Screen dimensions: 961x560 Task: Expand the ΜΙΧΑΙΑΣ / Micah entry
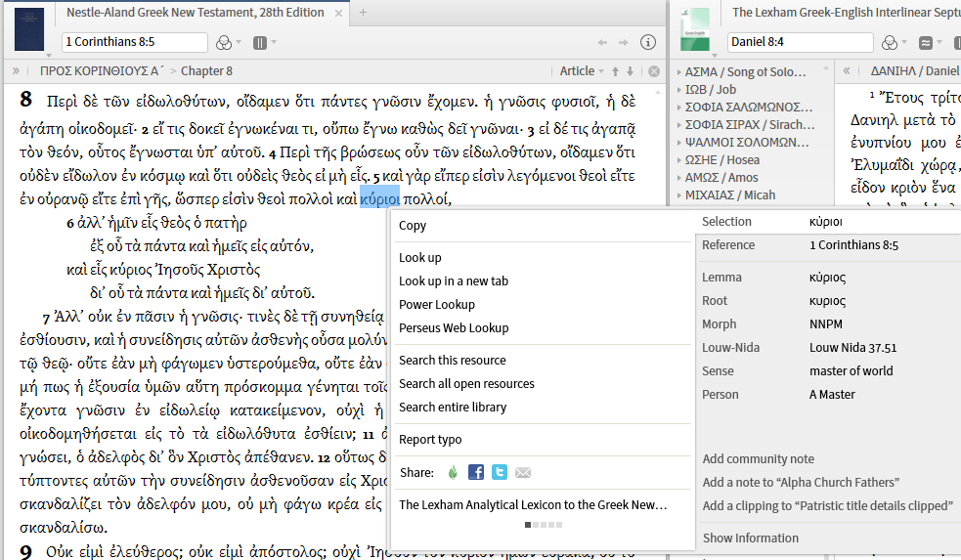[679, 195]
